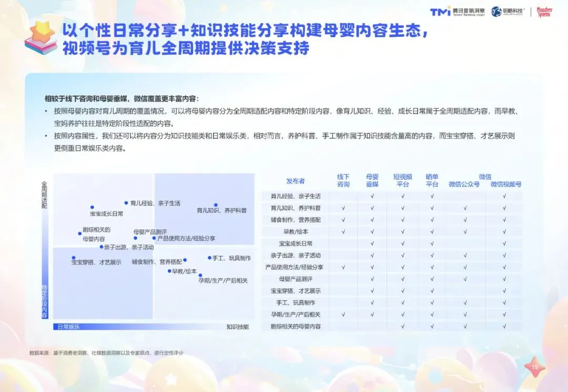
Task: Click the 母婴产品测评 table row label
Action: point(296,279)
